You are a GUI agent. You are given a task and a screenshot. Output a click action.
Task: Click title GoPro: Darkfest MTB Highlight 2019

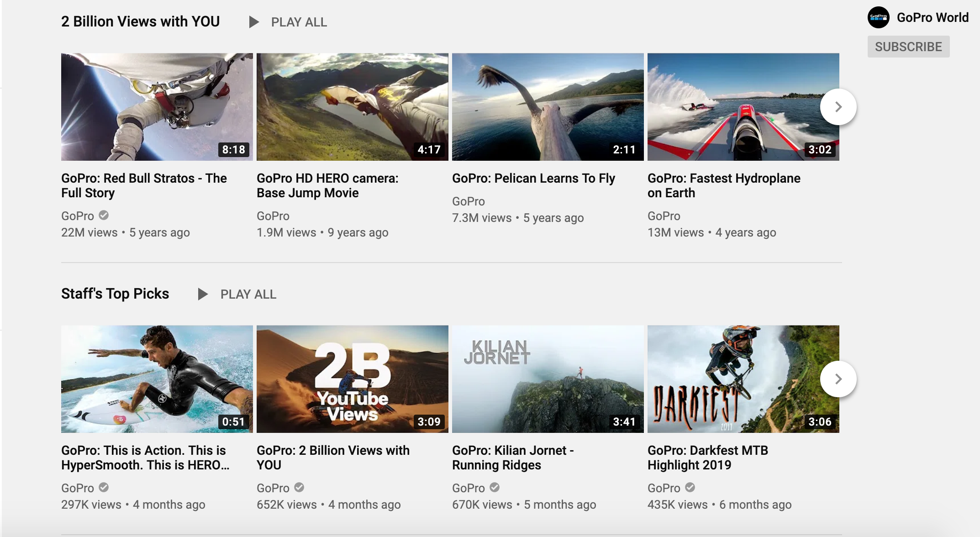tap(708, 458)
